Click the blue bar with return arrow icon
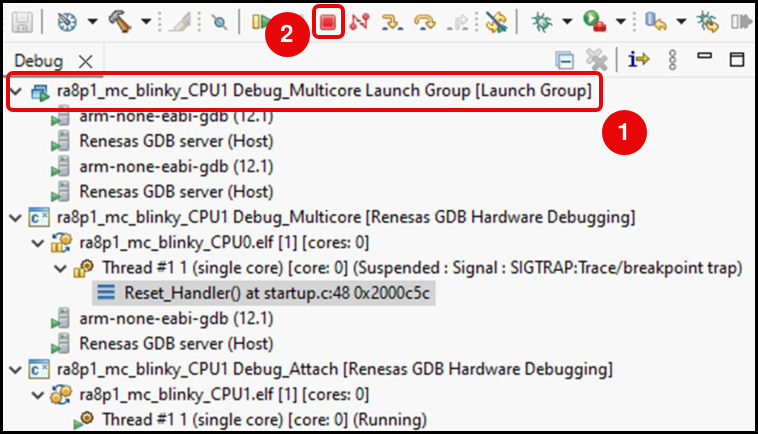Screen dimensions: 758x434 coord(656,22)
